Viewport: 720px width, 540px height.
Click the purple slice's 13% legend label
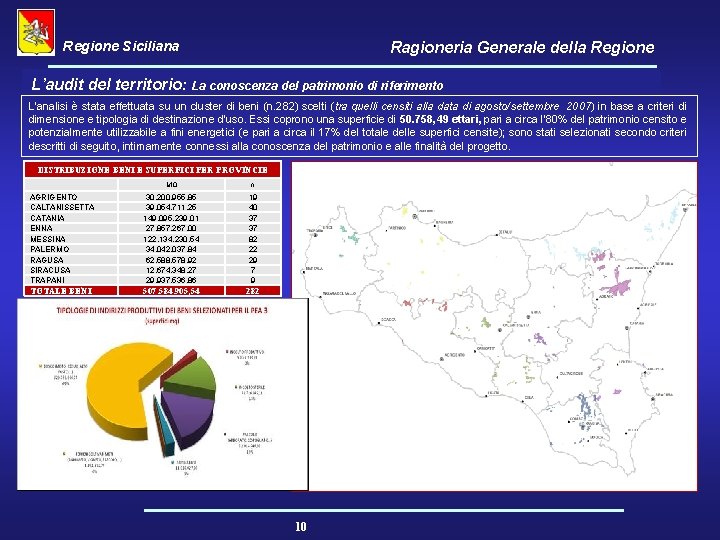[x=250, y=443]
